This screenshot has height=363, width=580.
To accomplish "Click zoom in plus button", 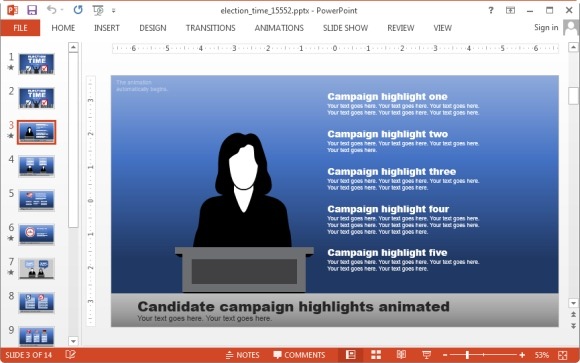I will coord(522,355).
